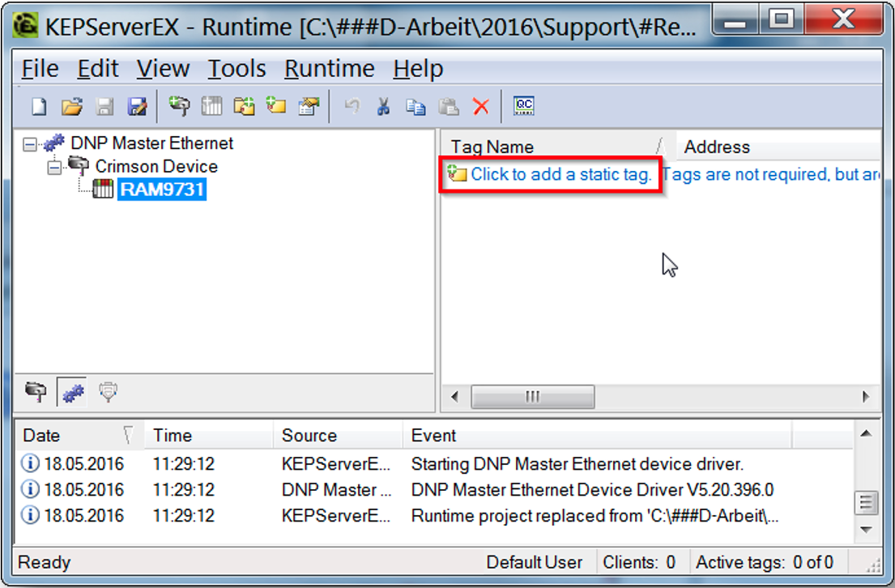Open the View menu
Screen dimensions: 895x588
coord(163,69)
